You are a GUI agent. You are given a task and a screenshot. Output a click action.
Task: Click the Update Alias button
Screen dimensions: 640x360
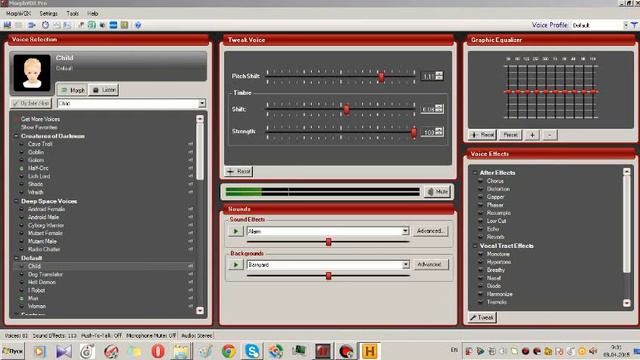(x=31, y=103)
